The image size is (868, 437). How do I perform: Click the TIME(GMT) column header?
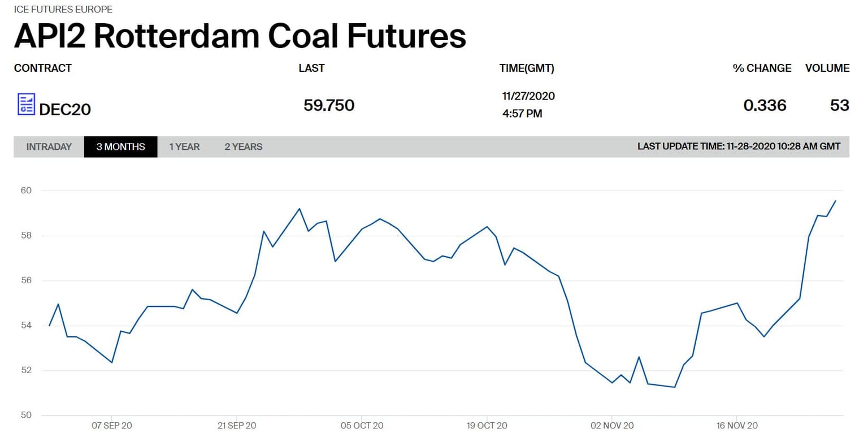pyautogui.click(x=527, y=68)
